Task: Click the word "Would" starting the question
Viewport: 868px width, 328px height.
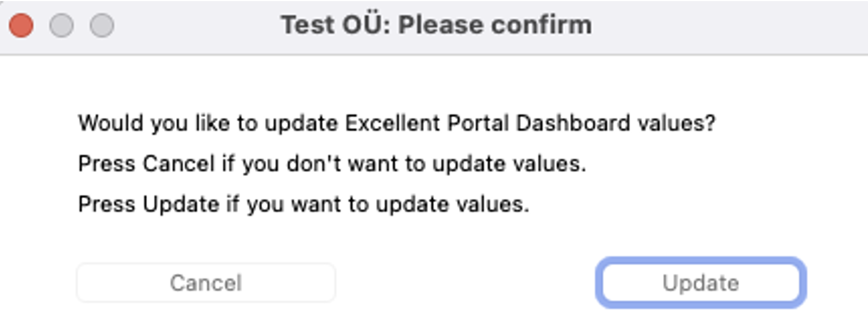Action: 110,123
